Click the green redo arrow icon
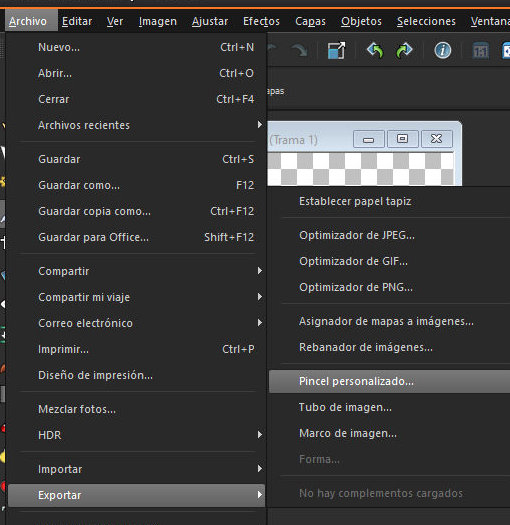 click(404, 51)
